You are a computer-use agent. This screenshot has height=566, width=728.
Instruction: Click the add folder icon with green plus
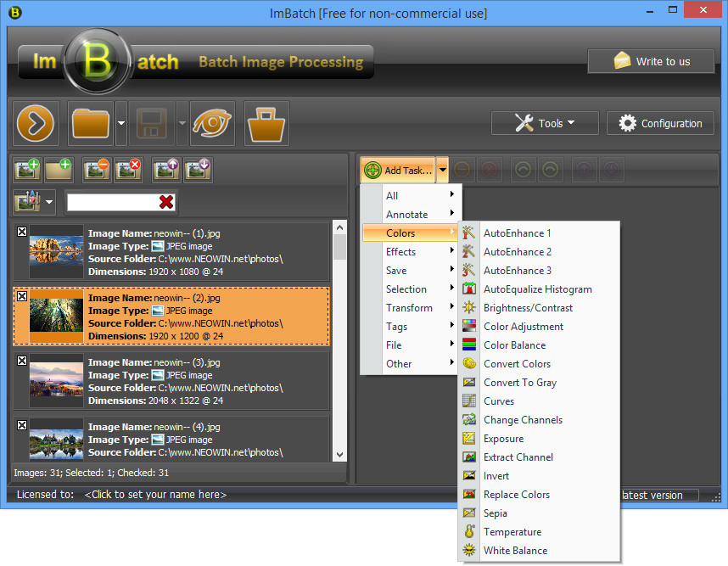tap(59, 170)
